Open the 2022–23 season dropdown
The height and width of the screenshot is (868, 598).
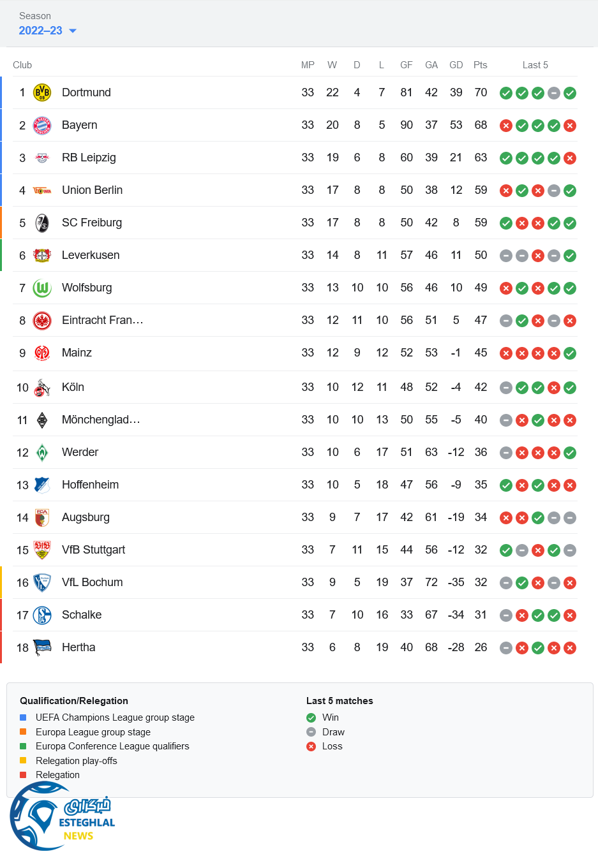(x=47, y=31)
